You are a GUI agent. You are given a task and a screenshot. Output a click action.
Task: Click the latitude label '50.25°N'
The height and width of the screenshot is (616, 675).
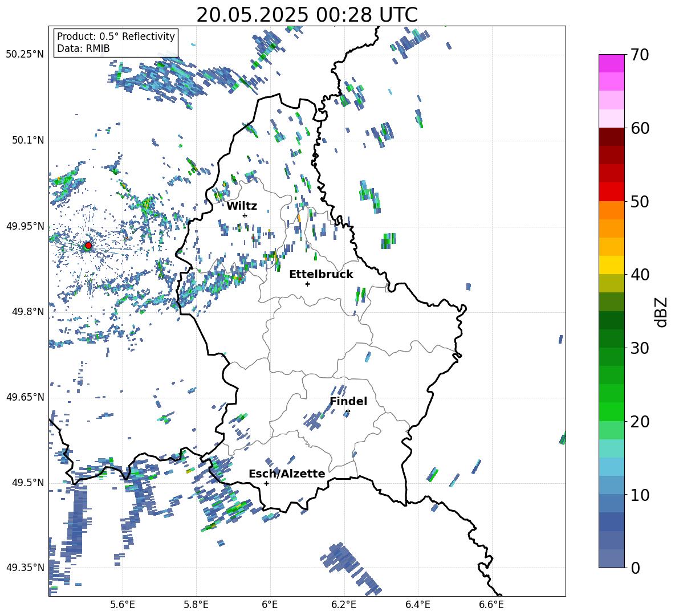point(25,55)
